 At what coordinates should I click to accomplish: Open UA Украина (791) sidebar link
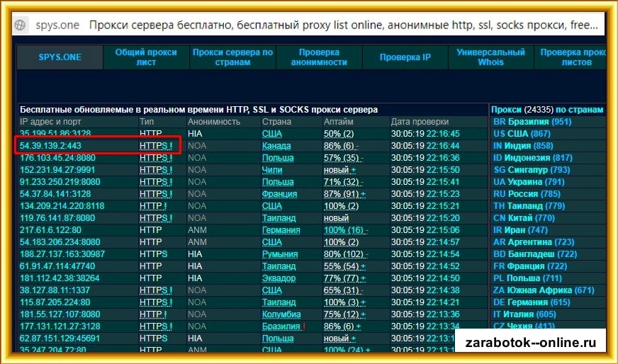click(x=529, y=182)
